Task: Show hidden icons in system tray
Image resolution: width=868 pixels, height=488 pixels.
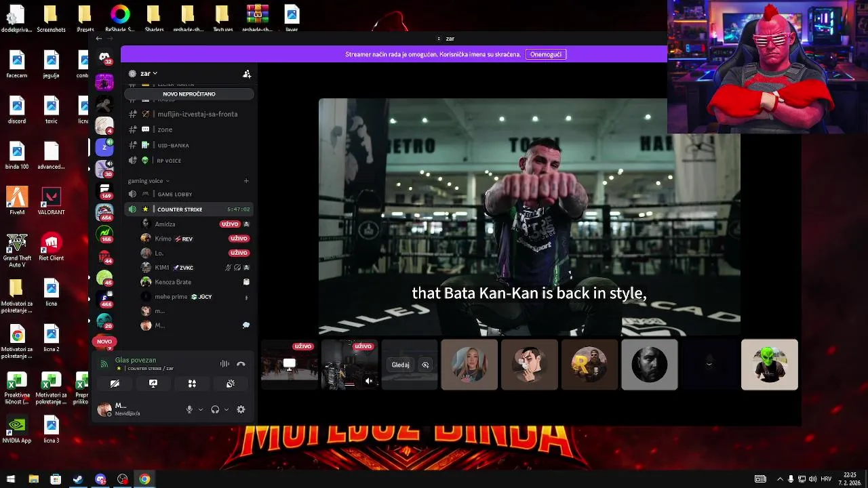Action: click(x=780, y=479)
